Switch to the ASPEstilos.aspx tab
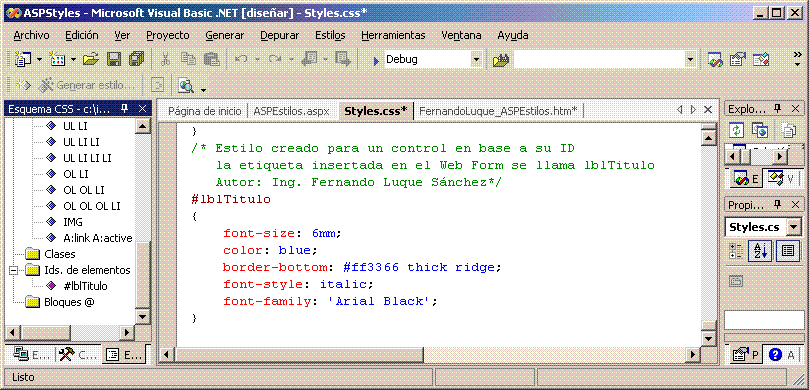Viewport: 809px width, 390px height. pyautogui.click(x=291, y=110)
